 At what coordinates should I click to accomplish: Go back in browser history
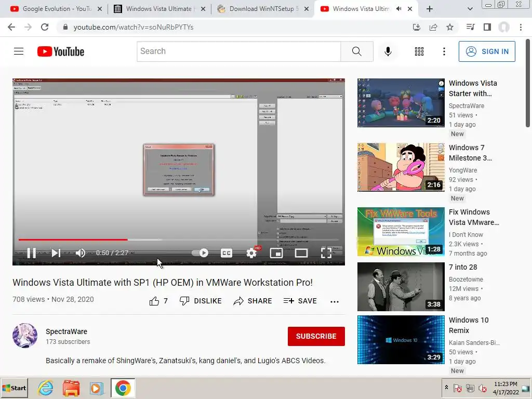[x=11, y=27]
